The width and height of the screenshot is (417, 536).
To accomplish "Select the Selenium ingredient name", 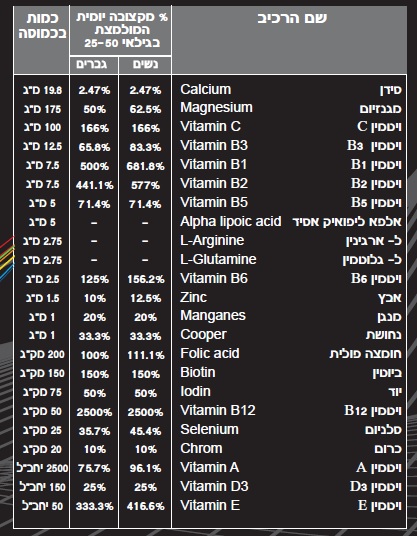I will point(209,429).
